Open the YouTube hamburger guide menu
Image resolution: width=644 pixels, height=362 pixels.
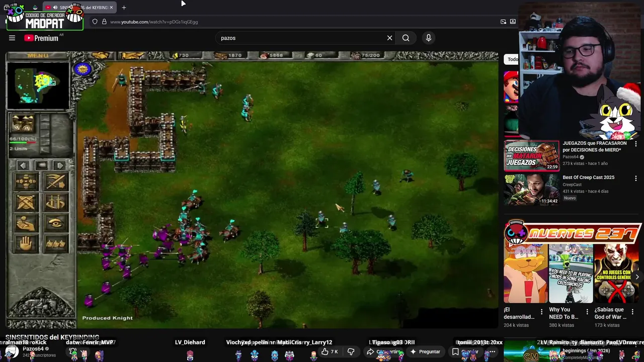click(x=12, y=38)
